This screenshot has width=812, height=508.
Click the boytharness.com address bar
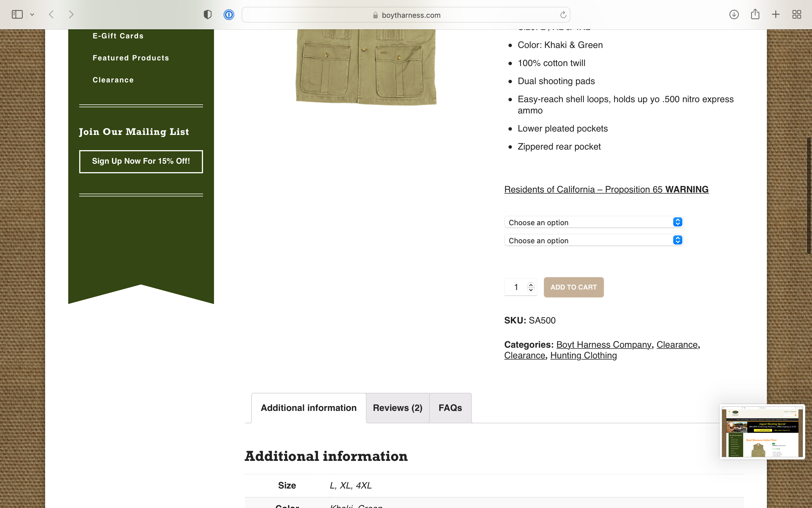point(406,15)
